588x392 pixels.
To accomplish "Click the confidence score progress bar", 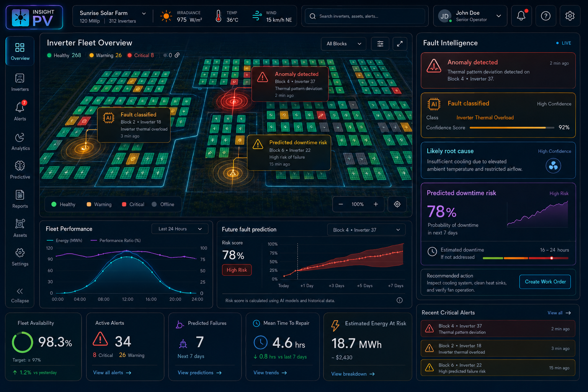I will pyautogui.click(x=511, y=127).
